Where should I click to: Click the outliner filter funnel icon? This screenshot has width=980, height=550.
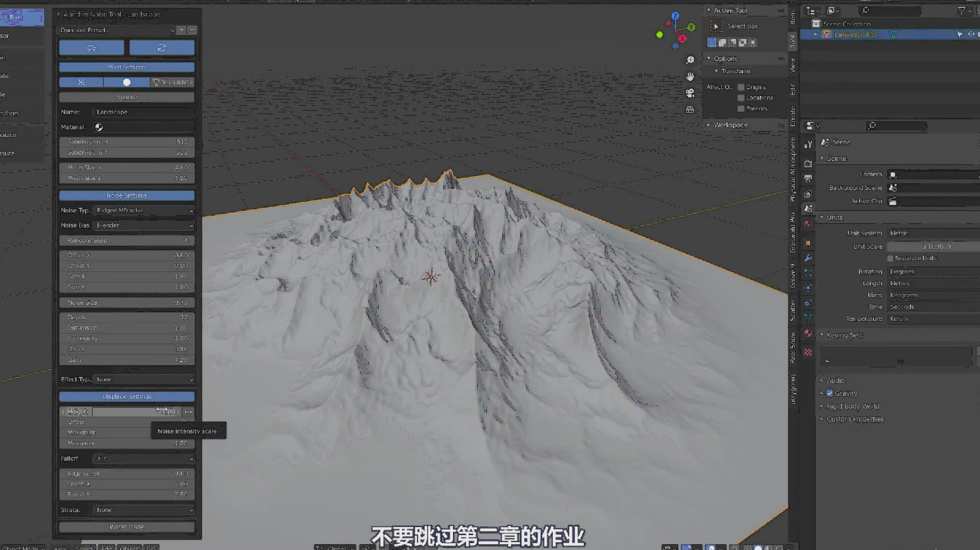962,11
